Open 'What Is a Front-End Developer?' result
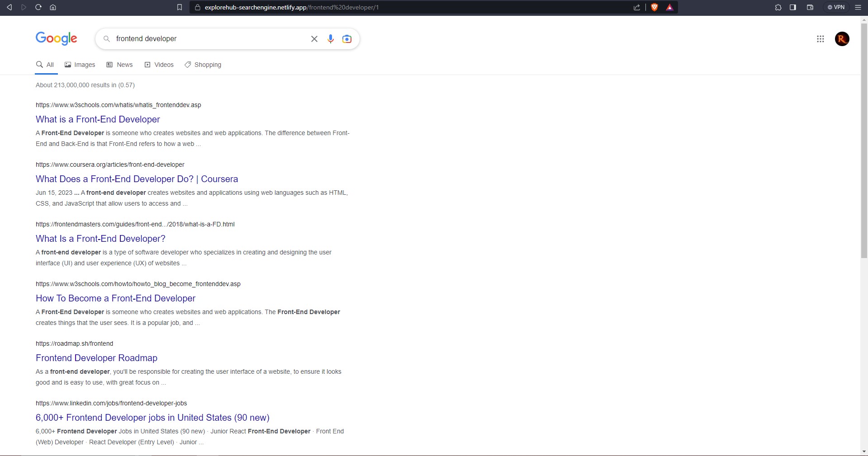The height and width of the screenshot is (456, 868). pos(100,239)
